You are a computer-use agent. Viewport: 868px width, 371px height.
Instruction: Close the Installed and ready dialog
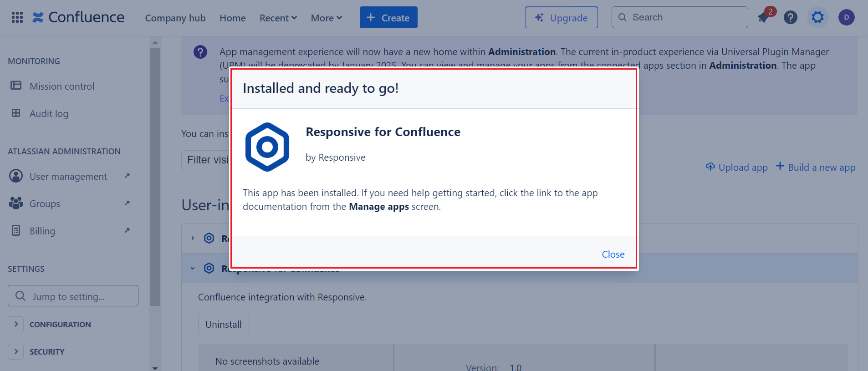613,254
